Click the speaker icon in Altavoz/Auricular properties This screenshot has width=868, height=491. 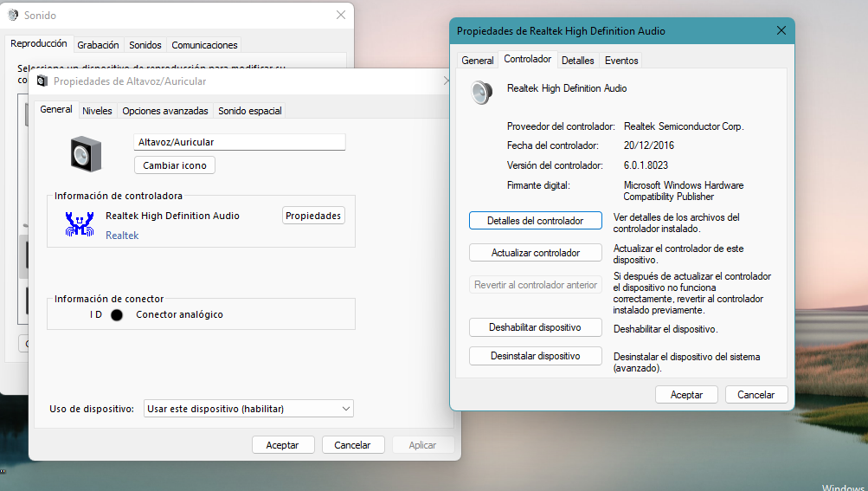86,153
